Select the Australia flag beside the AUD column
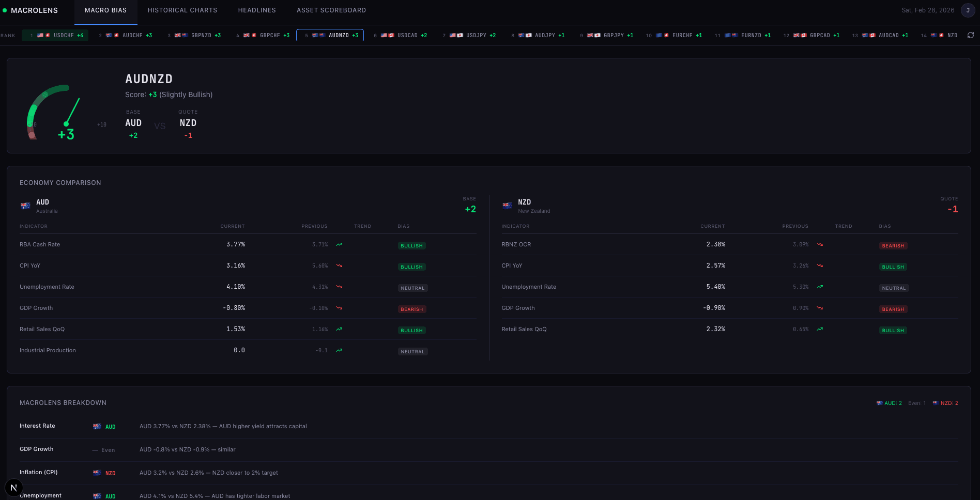This screenshot has width=980, height=500. (25, 206)
